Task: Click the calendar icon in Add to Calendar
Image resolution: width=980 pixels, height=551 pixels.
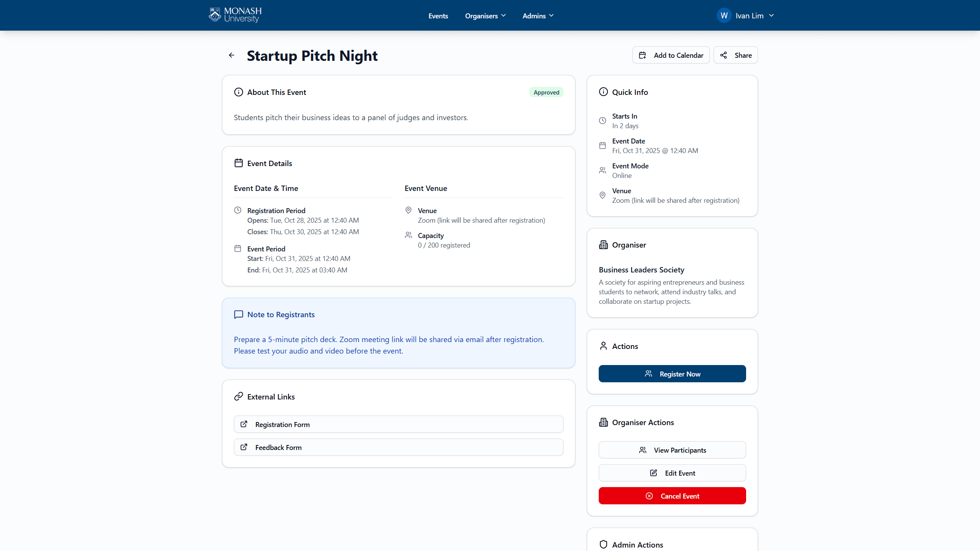Action: 643,55
